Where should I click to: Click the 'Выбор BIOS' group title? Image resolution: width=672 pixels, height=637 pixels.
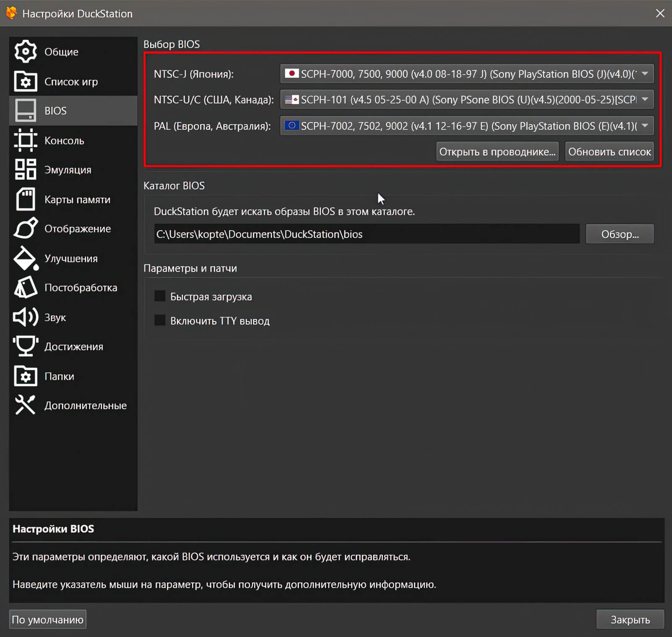(x=172, y=44)
